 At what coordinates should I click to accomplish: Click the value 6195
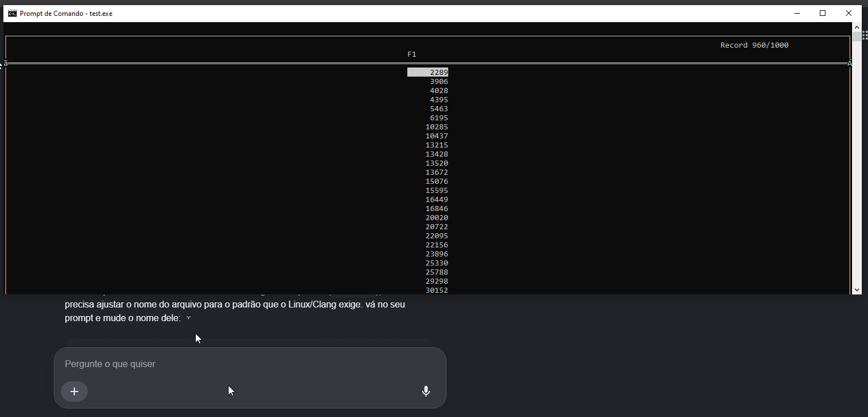[x=439, y=118]
